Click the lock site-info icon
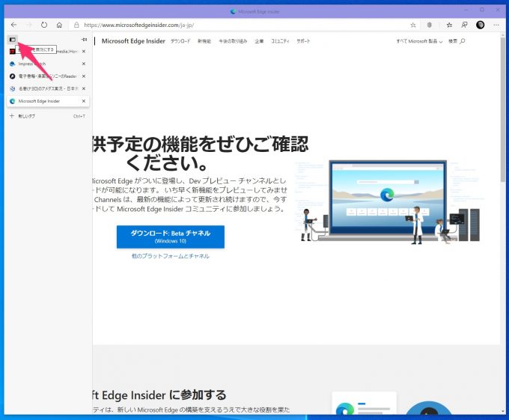Screen dimensions: 509x420 (x=76, y=25)
